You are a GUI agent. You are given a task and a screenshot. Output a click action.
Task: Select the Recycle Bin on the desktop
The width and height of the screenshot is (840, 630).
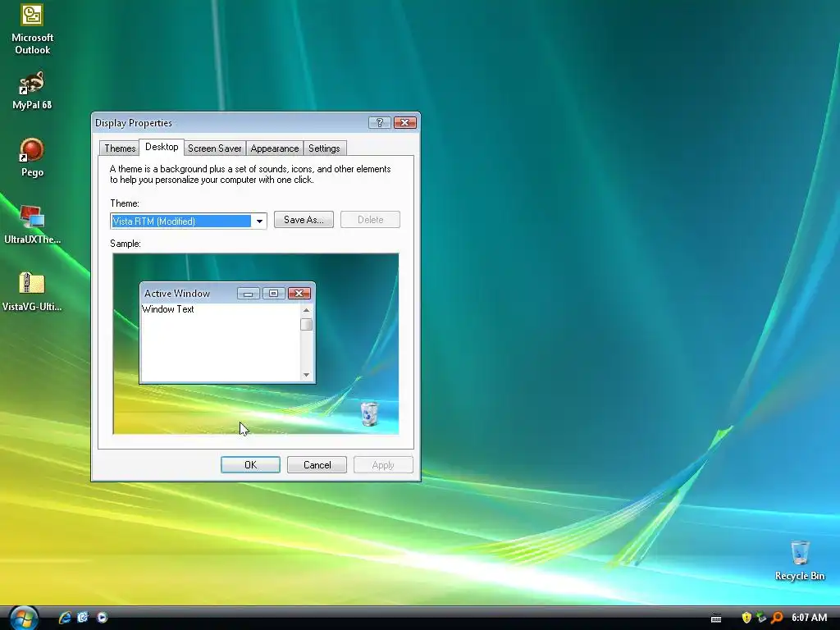coord(800,560)
